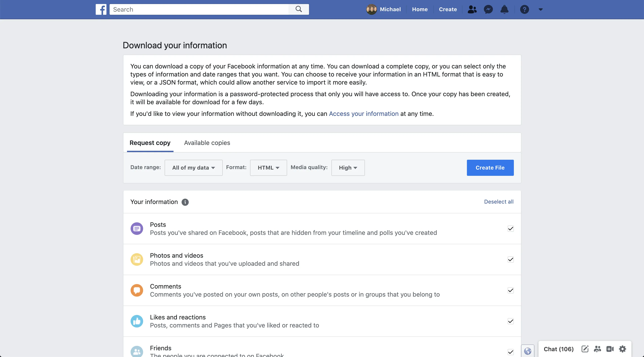Uncheck the Photos and videos checkbox
Viewport: 644px width, 357px height.
511,259
